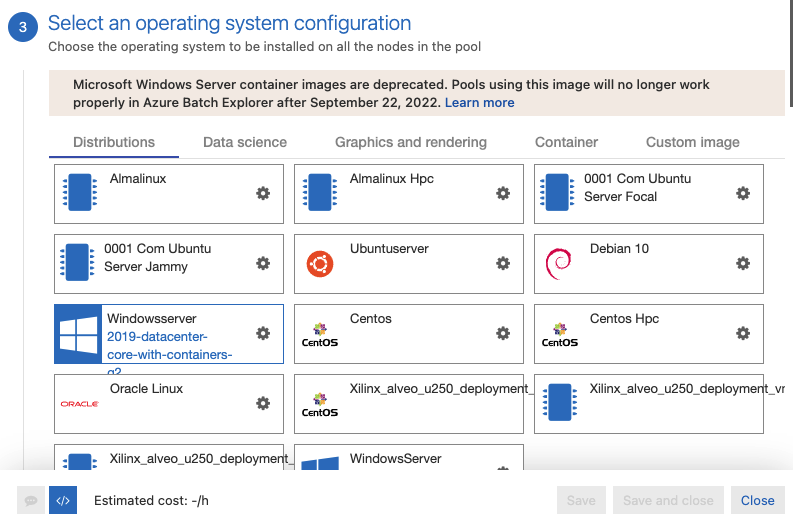Image resolution: width=793 pixels, height=522 pixels.
Task: Click the Windows logo on Windowsserver card
Action: (x=78, y=334)
